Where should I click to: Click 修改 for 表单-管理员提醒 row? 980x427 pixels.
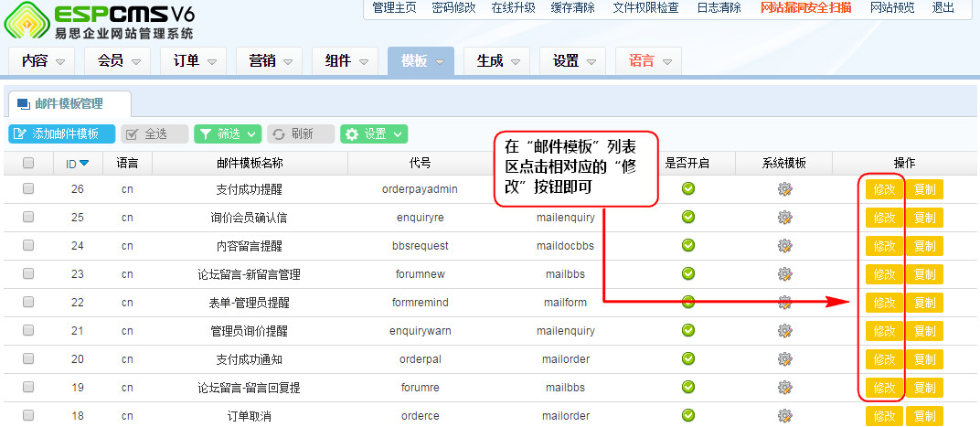tap(884, 303)
